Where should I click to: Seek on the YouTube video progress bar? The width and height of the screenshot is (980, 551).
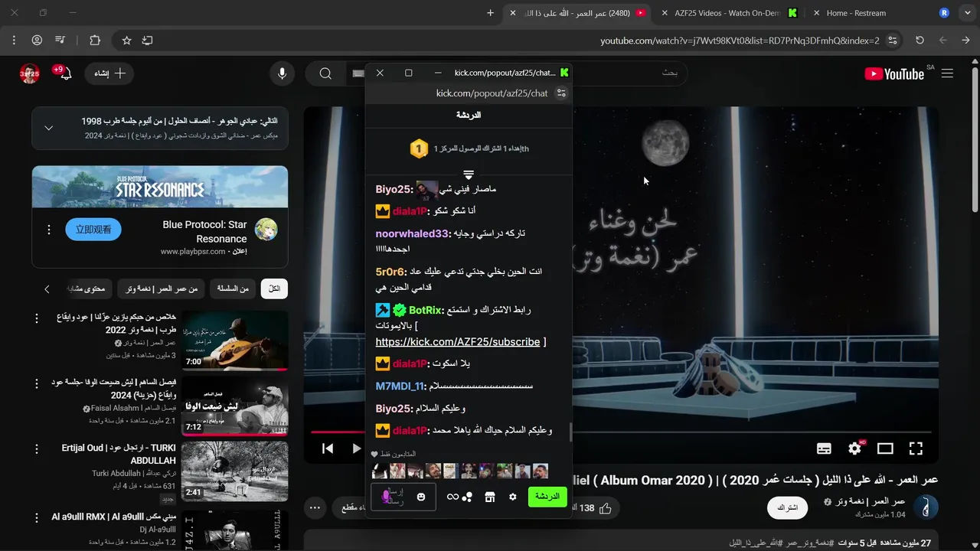(621, 432)
